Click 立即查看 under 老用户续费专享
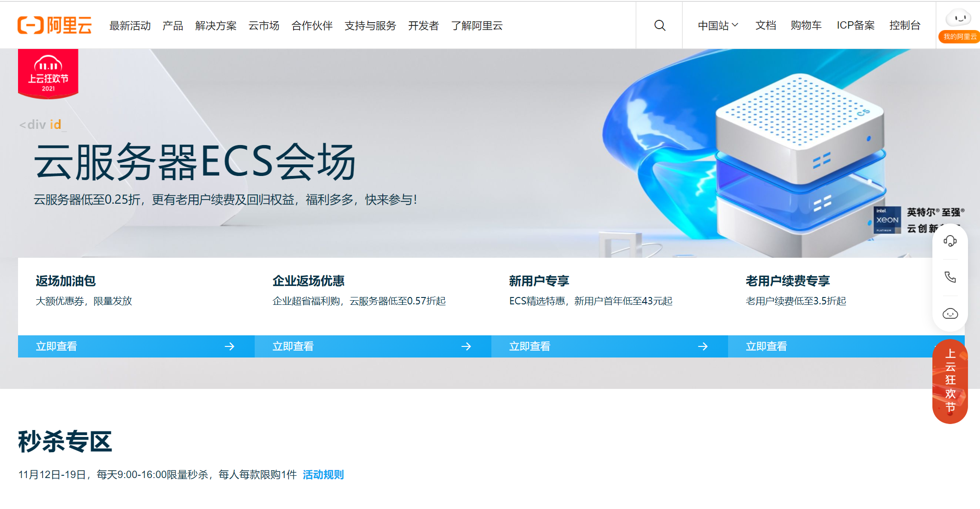The width and height of the screenshot is (980, 509). (766, 346)
